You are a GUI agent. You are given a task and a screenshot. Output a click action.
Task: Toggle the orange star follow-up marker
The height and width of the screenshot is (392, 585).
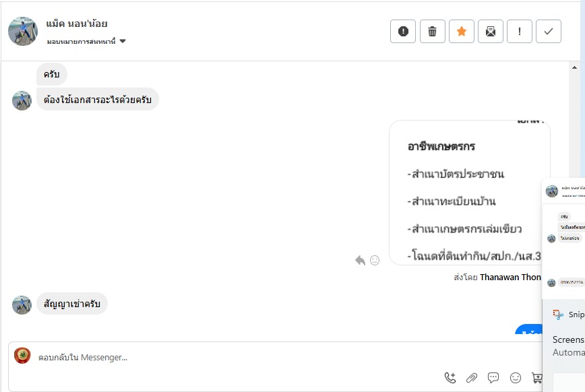[462, 31]
